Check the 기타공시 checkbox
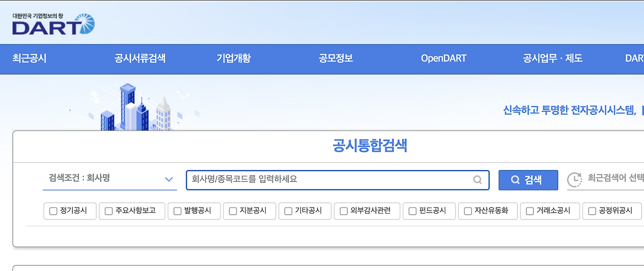Image resolution: width=644 pixels, height=271 pixels. coord(288,211)
